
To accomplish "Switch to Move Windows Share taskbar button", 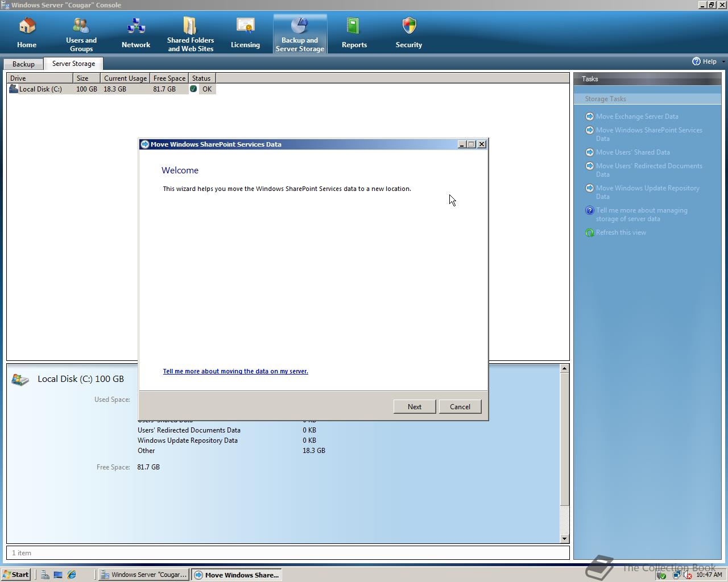I will (236, 575).
